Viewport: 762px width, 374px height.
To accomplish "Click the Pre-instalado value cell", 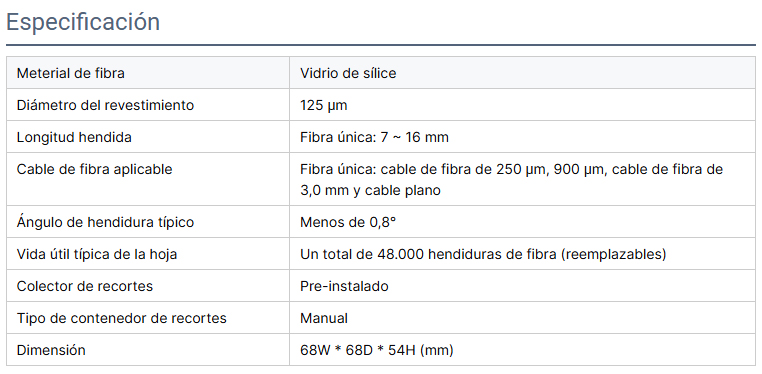I will [522, 286].
